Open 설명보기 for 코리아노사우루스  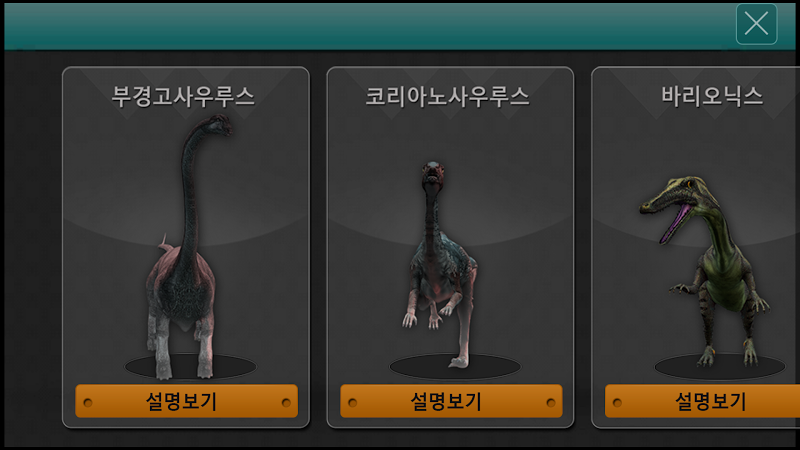[x=451, y=401]
